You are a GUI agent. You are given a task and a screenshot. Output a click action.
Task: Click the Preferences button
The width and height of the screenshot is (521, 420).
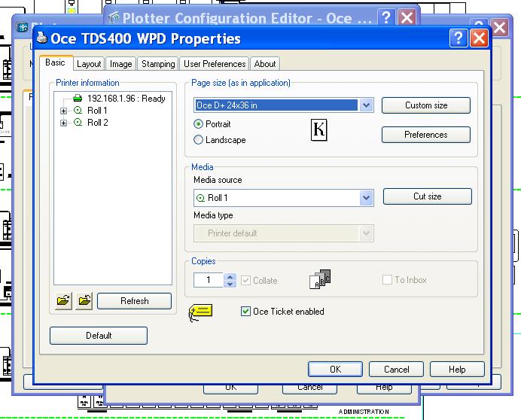(x=426, y=135)
